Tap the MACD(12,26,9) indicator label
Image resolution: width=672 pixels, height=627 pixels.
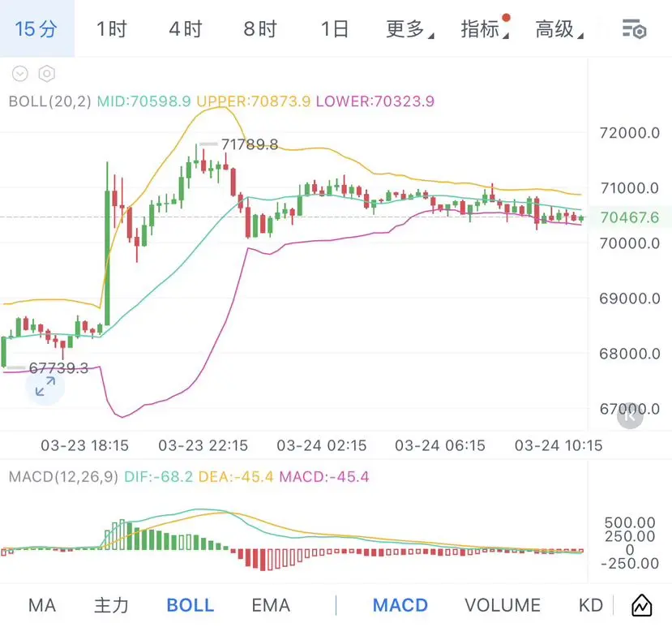63,476
